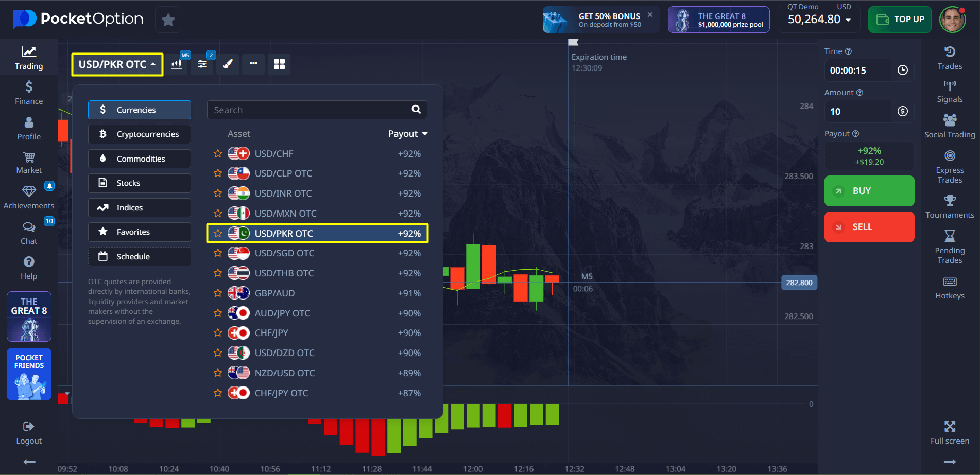Screen dimensions: 980x475
Task: Open the multi-chart grid layout icon
Action: [x=279, y=64]
